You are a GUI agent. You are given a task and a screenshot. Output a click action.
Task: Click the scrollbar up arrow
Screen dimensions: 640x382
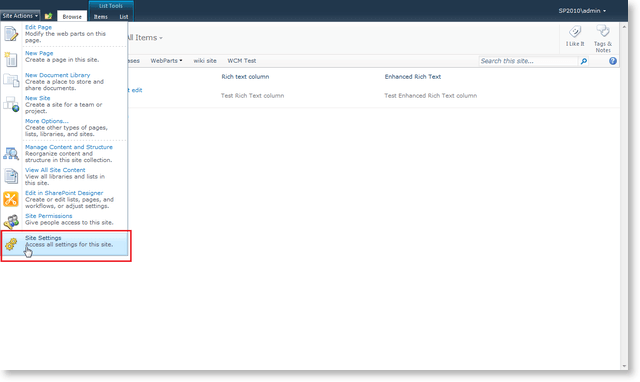click(x=624, y=27)
